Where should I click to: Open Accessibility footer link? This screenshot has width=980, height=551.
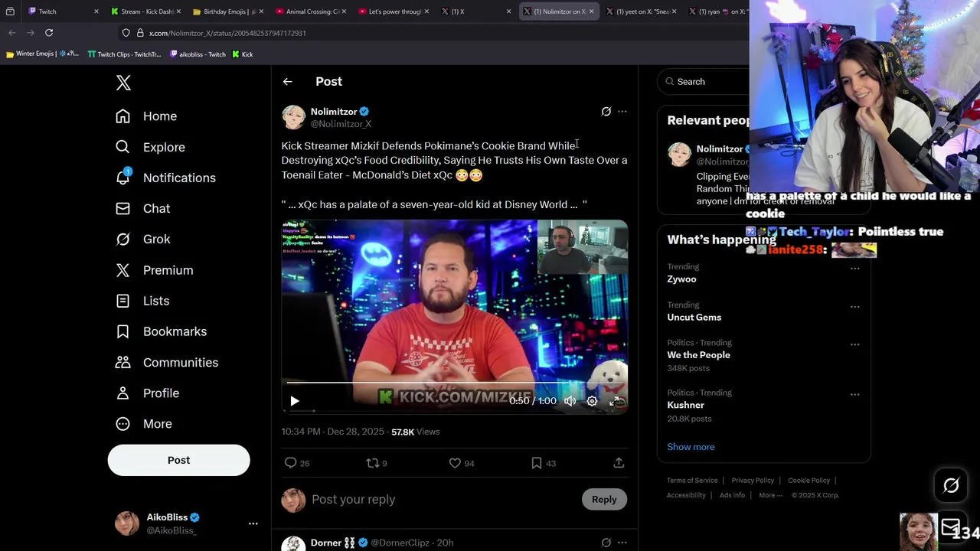pyautogui.click(x=686, y=495)
